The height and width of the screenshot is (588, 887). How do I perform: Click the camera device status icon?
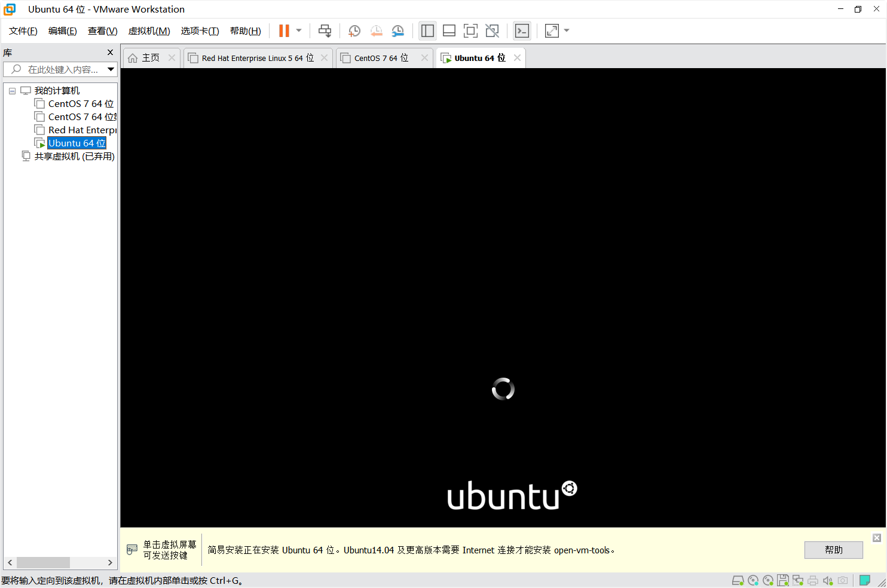[843, 580]
